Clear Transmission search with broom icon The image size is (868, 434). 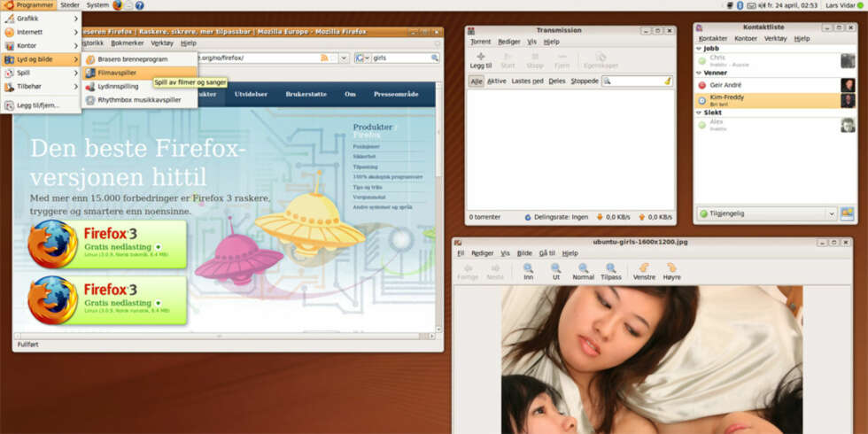(668, 81)
